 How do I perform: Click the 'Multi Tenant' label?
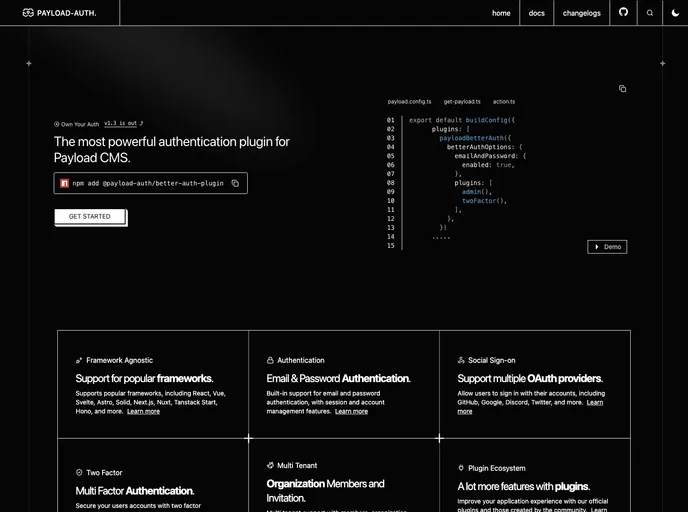point(297,465)
